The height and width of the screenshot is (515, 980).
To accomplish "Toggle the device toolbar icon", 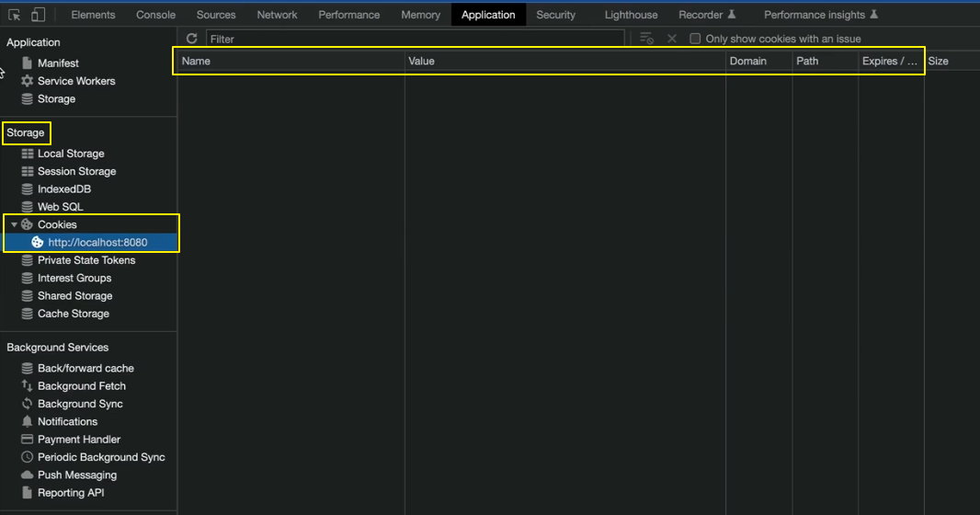I will pos(38,15).
